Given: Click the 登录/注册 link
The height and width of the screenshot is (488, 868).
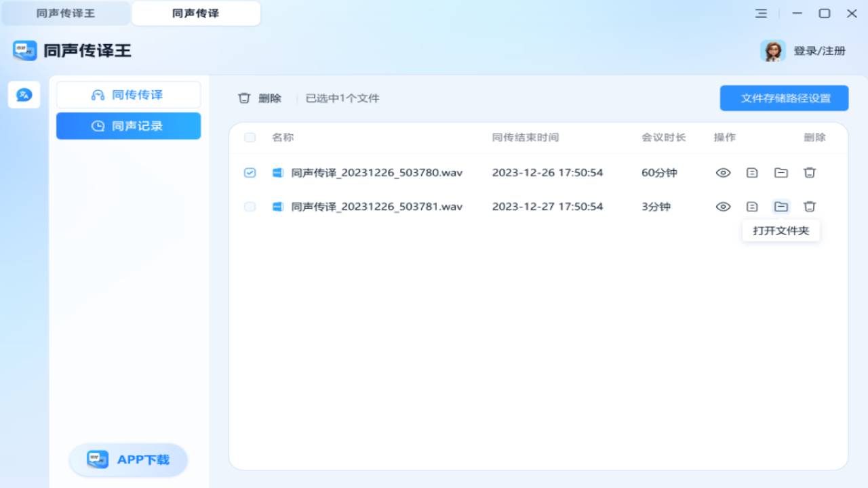Looking at the screenshot, I should pos(819,51).
